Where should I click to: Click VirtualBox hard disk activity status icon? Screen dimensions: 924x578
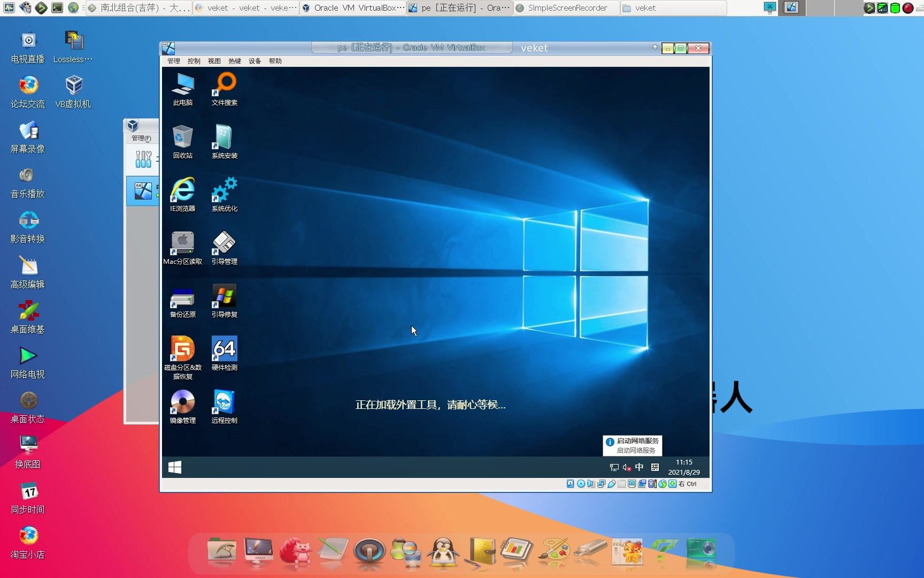tap(570, 484)
